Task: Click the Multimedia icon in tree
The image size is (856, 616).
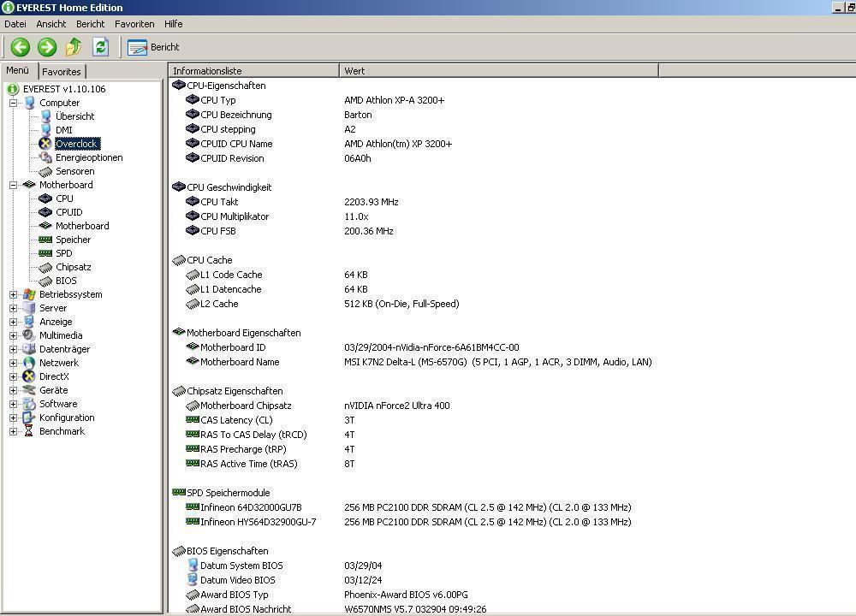Action: click(29, 335)
